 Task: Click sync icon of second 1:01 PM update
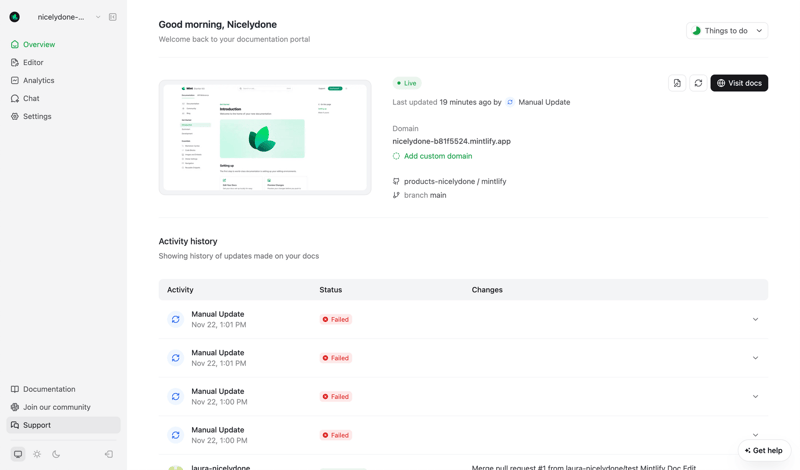[176, 358]
